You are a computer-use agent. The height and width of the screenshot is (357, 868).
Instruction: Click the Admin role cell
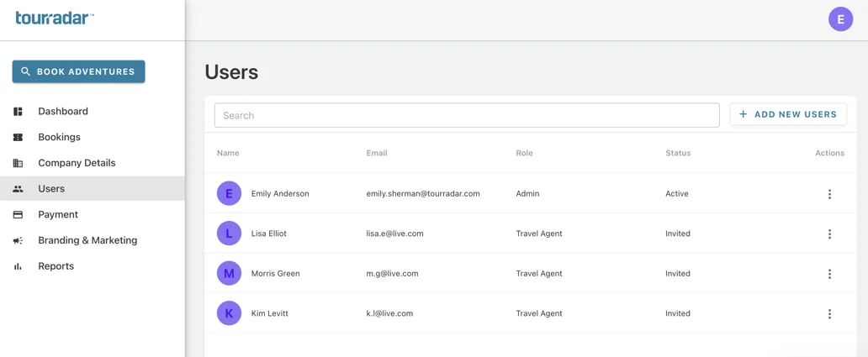(x=527, y=193)
